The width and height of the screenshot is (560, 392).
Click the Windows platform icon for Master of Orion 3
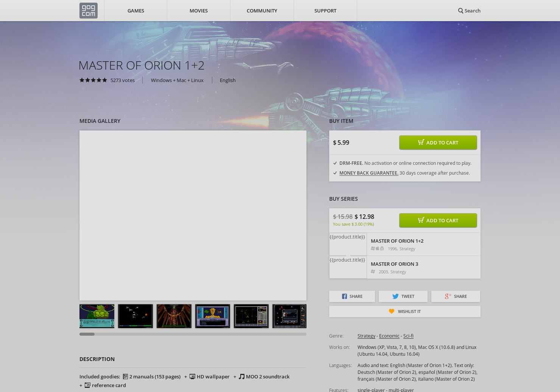(x=373, y=271)
